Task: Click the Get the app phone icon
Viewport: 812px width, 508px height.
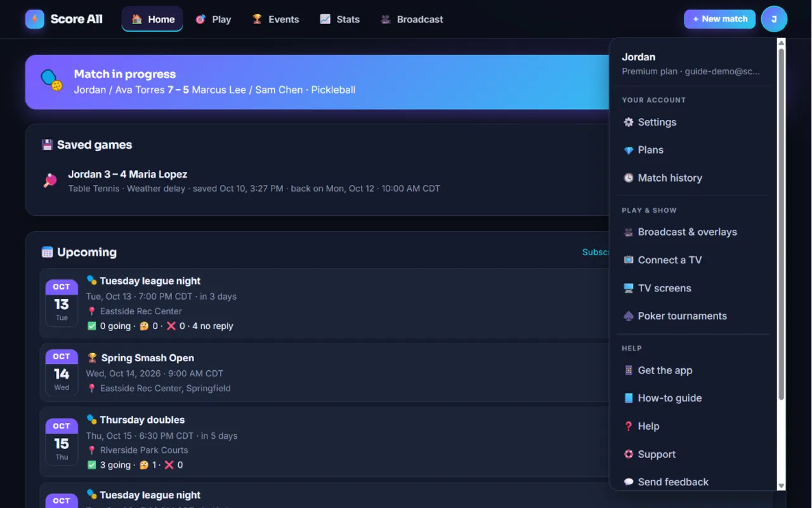Action: coord(629,370)
